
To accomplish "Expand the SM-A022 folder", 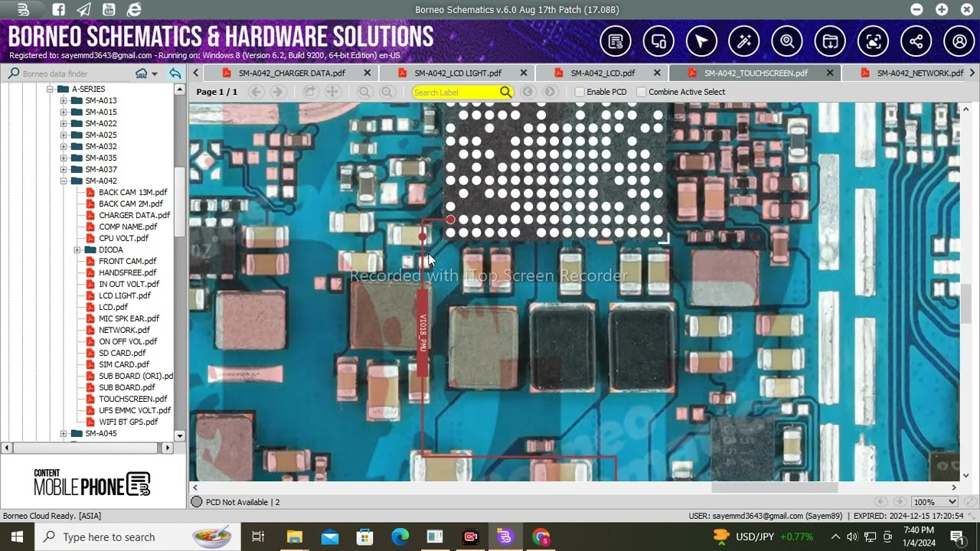I will coord(64,123).
